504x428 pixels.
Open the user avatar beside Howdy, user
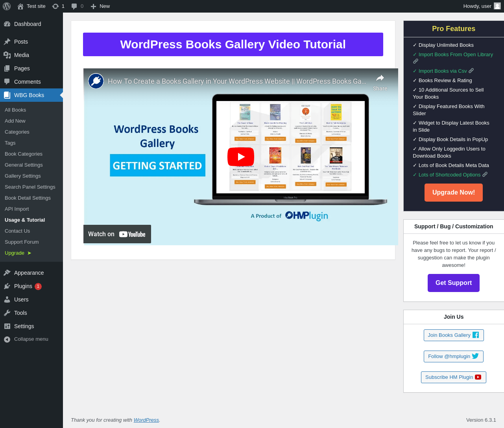pos(497,6)
